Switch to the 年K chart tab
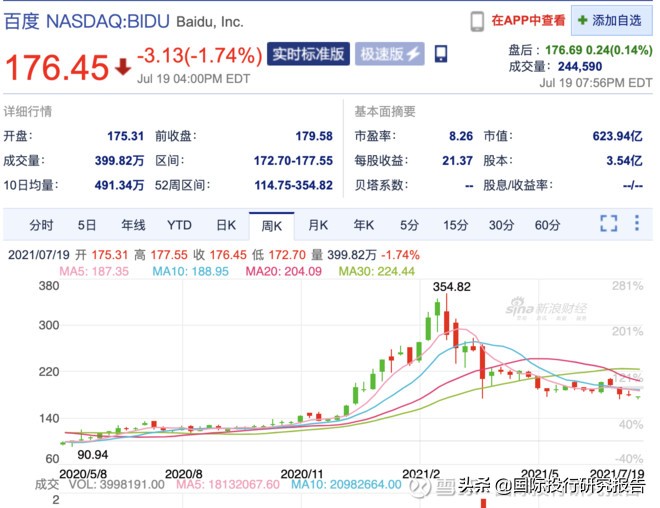 coord(364,225)
